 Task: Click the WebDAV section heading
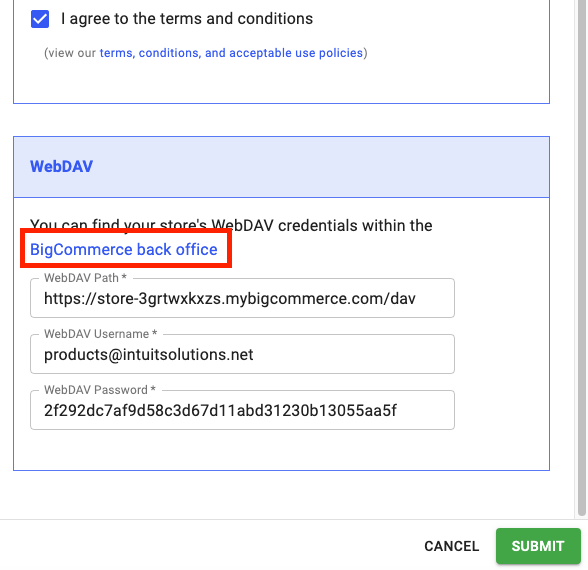click(x=62, y=166)
